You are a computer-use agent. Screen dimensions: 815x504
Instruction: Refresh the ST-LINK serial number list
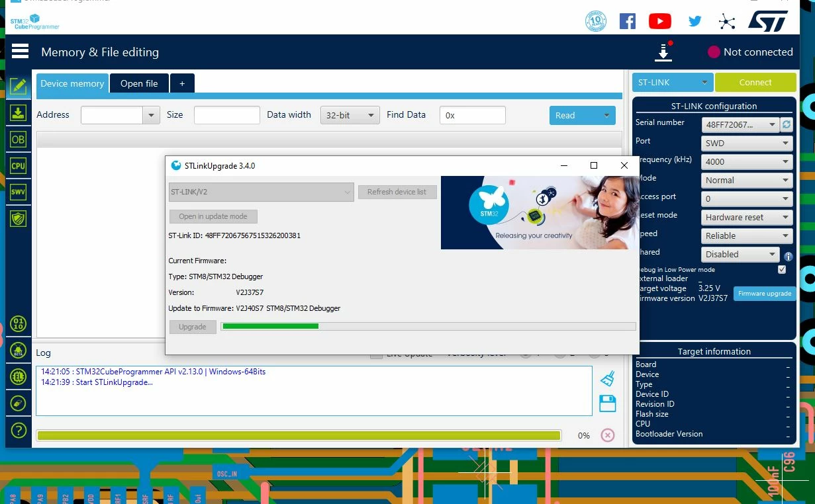pos(787,124)
